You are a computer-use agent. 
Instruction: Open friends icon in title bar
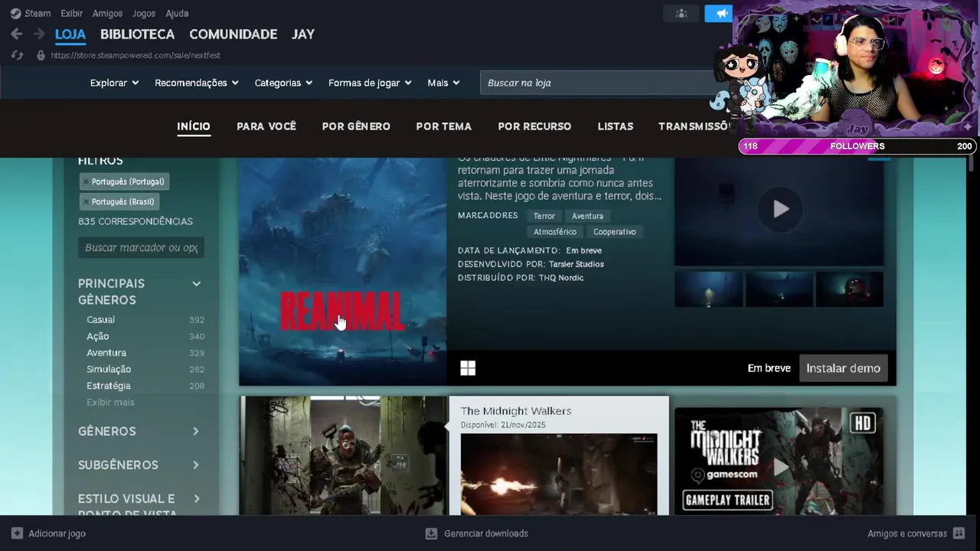click(681, 13)
